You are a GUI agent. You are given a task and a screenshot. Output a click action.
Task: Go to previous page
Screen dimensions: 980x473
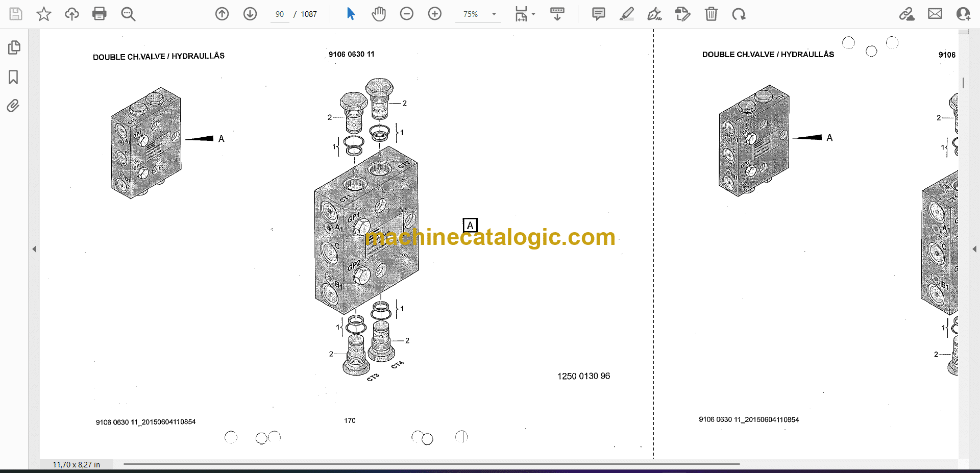[x=222, y=14]
